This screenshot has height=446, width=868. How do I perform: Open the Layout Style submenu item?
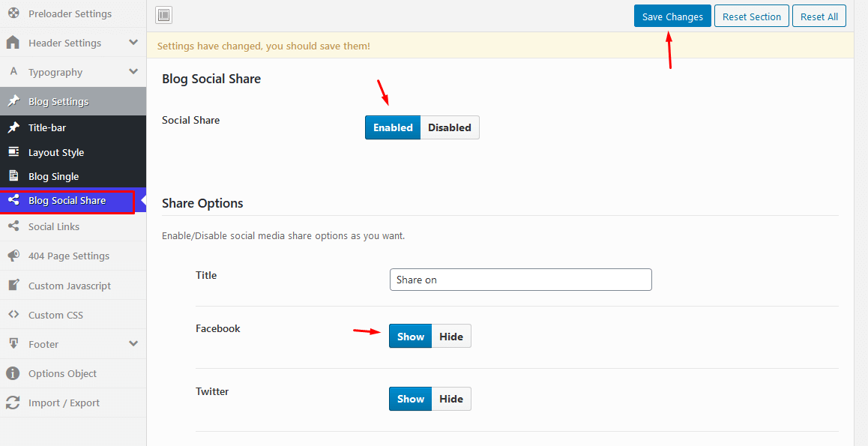(x=56, y=152)
